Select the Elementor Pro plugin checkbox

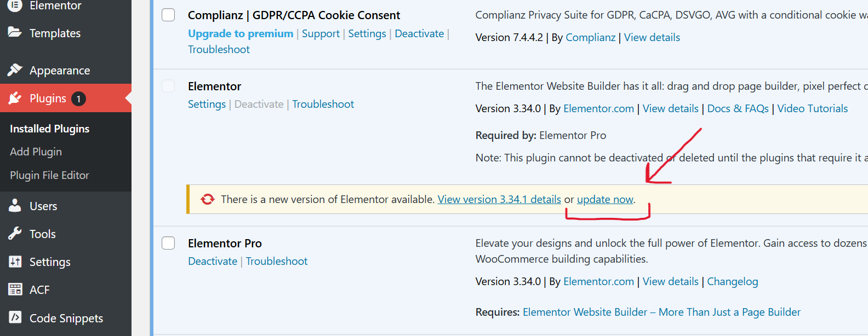[168, 243]
